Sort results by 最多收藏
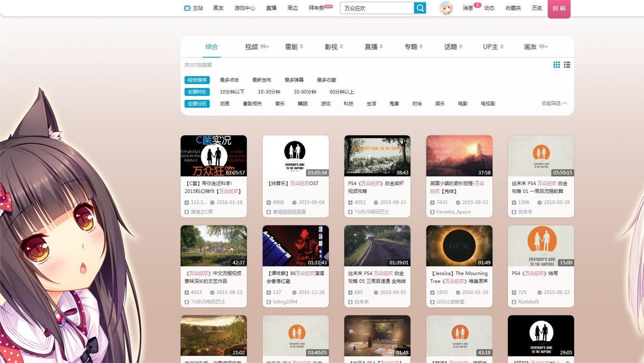644x363 pixels. pyautogui.click(x=326, y=80)
